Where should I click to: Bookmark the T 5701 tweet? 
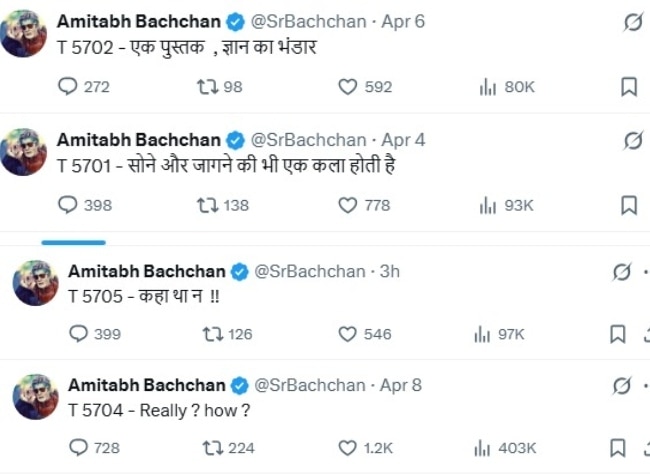pyautogui.click(x=629, y=205)
